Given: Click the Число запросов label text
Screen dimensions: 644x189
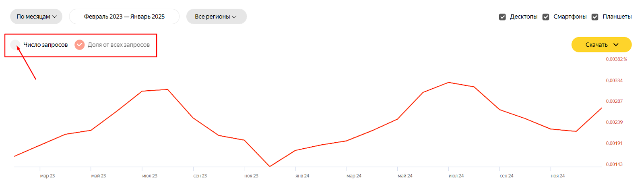Looking at the screenshot, I should [45, 45].
